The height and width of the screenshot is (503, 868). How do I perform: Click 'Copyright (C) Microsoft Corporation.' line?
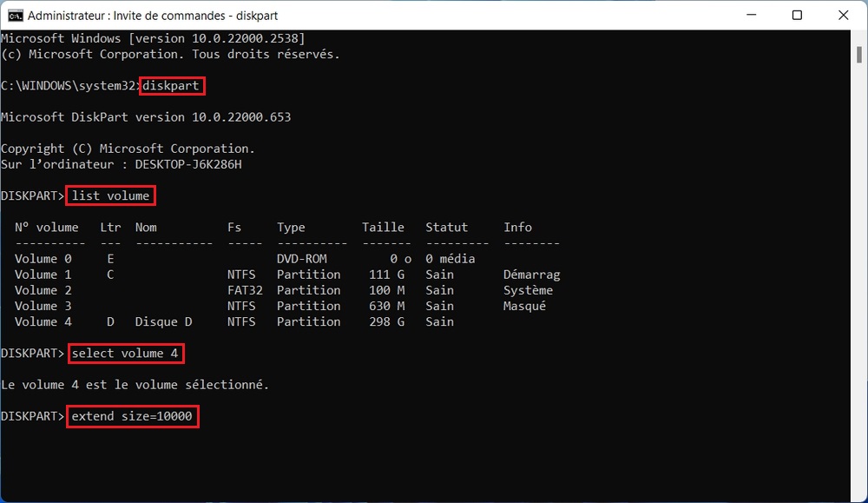128,149
